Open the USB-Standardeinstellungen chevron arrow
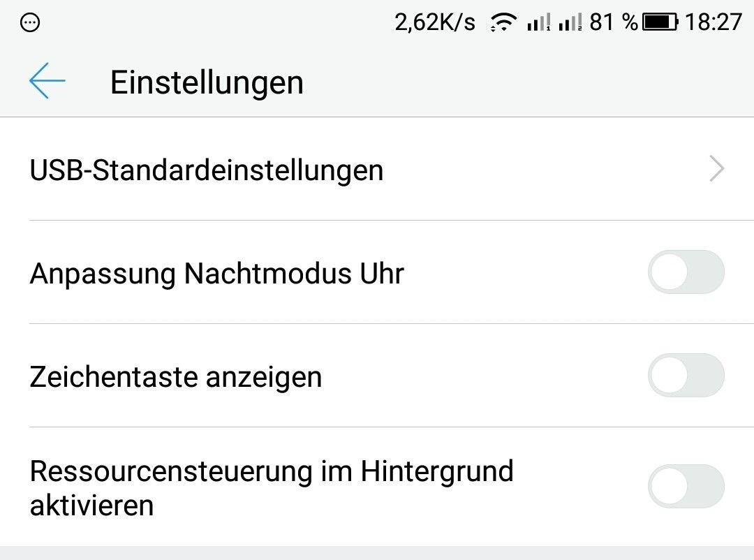Image resolution: width=754 pixels, height=560 pixels. (x=716, y=169)
